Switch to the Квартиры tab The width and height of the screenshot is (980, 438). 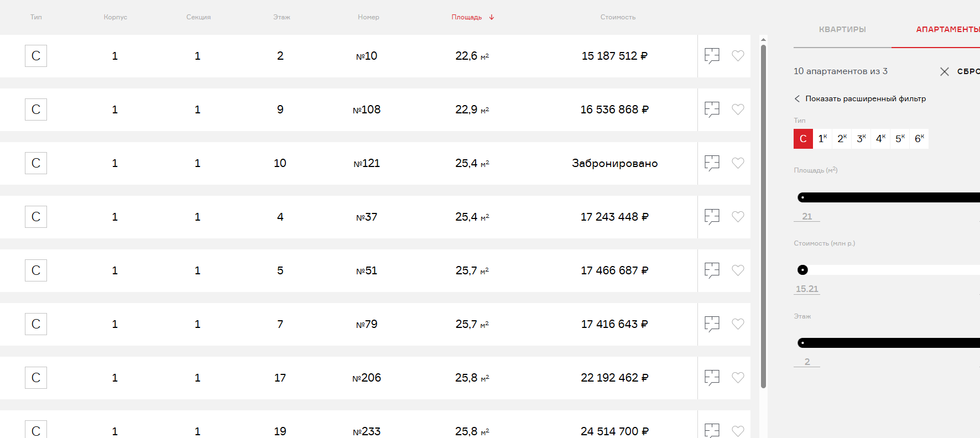[842, 29]
